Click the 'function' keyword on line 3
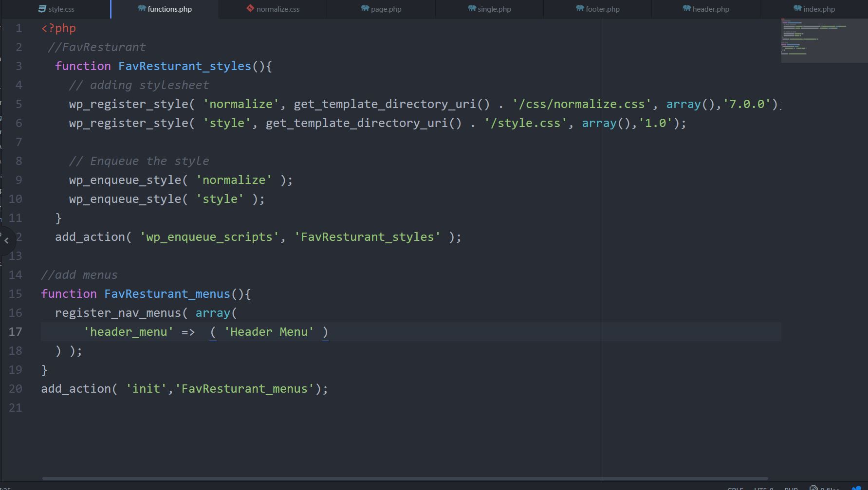Image resolution: width=868 pixels, height=490 pixels. pos(83,66)
